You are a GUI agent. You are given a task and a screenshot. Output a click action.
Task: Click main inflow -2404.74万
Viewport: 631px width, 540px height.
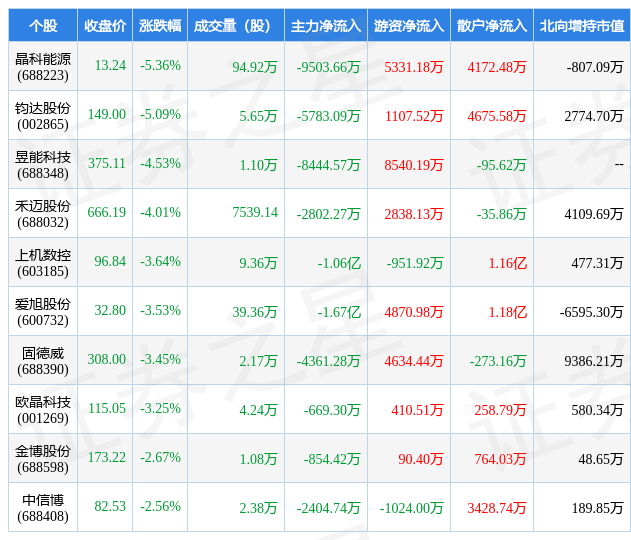click(328, 509)
